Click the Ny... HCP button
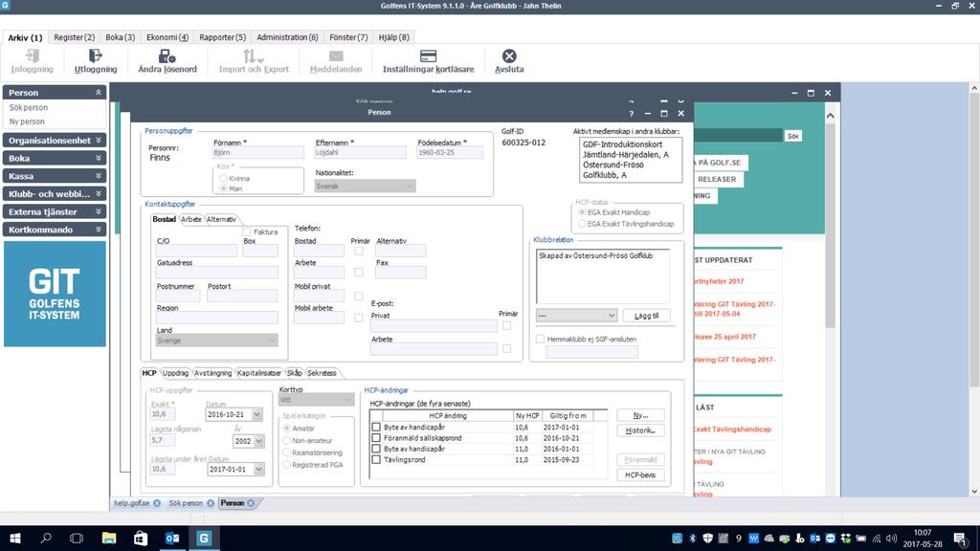Image resolution: width=980 pixels, height=551 pixels. point(640,415)
